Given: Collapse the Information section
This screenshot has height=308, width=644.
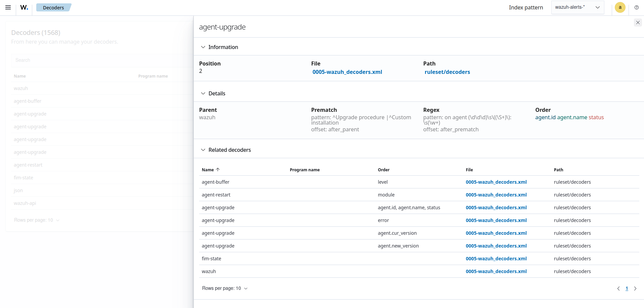Looking at the screenshot, I should pyautogui.click(x=203, y=47).
